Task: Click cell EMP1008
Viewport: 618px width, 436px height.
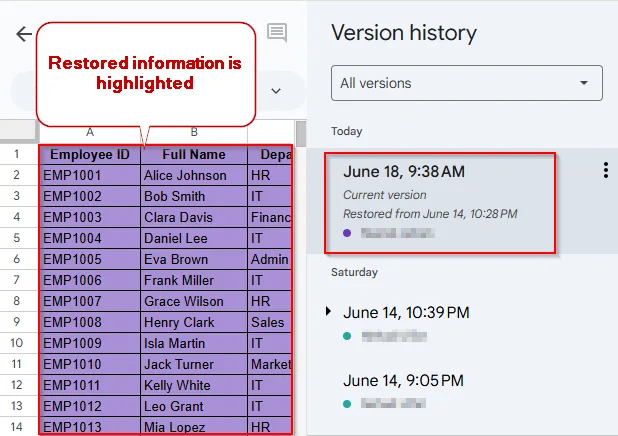Action: point(90,322)
